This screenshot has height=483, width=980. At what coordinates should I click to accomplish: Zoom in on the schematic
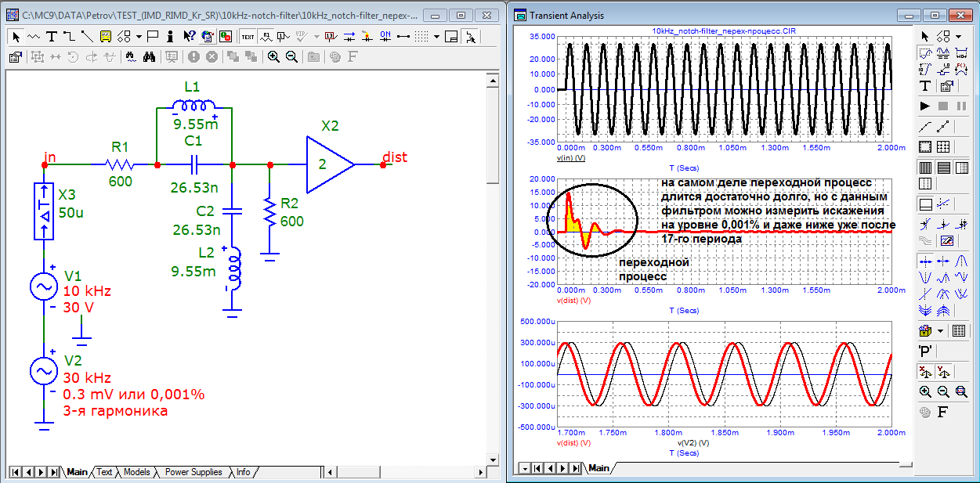[x=273, y=56]
